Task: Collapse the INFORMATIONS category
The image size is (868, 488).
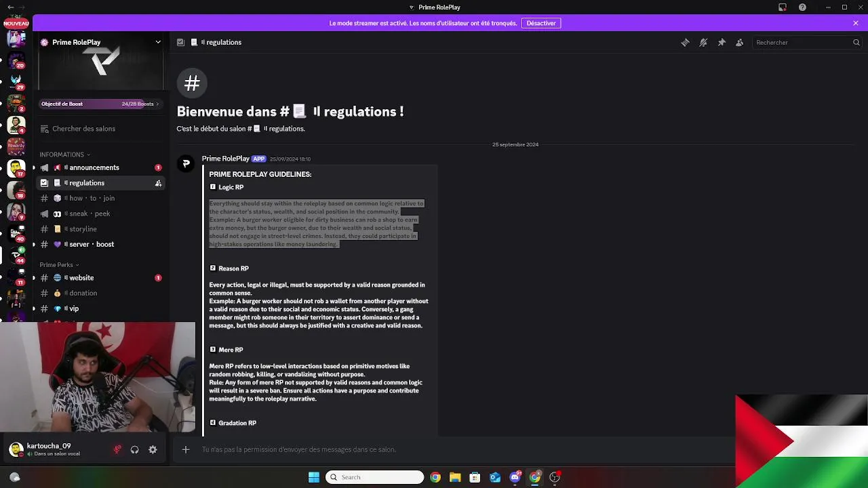Action: (x=65, y=155)
